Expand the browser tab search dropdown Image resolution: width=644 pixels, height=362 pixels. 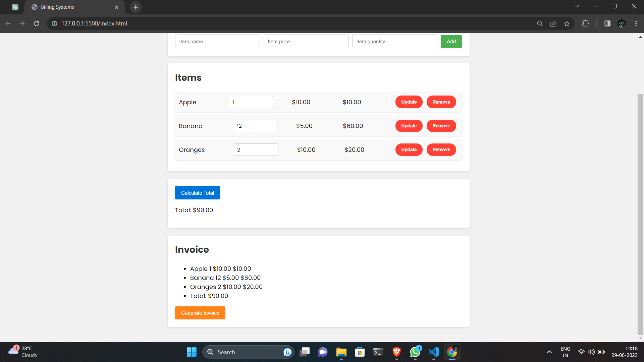pos(576,6)
